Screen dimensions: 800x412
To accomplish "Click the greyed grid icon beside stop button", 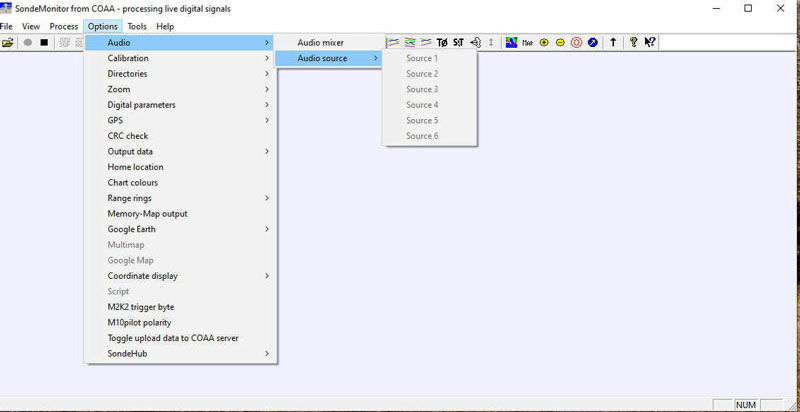I will (x=64, y=43).
